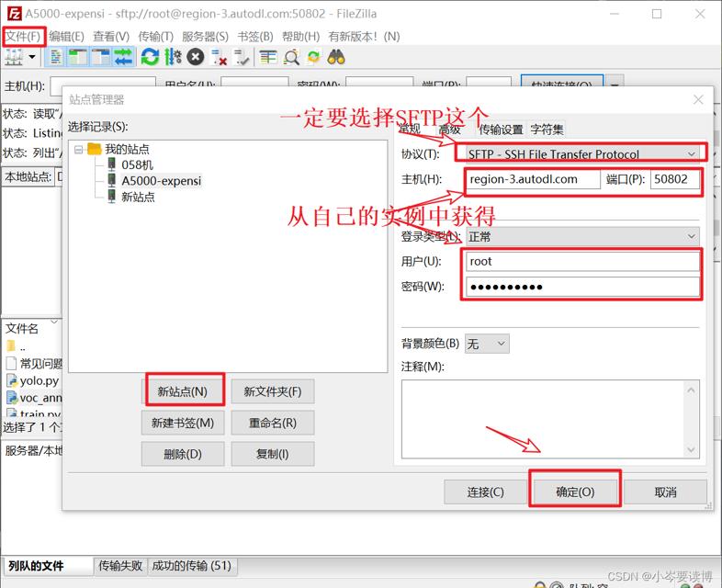The height and width of the screenshot is (588, 722).
Task: Click the 取消 cancel button
Action: pyautogui.click(x=665, y=492)
